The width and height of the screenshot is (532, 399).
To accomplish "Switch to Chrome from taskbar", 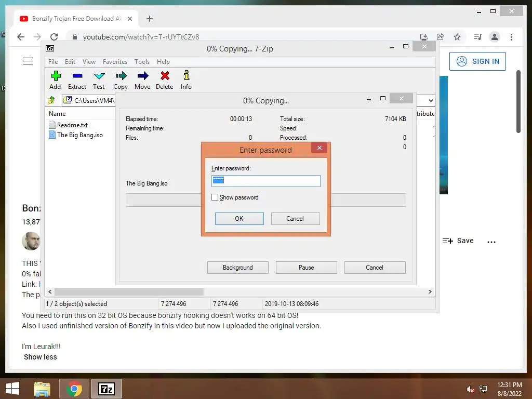I will (x=74, y=389).
